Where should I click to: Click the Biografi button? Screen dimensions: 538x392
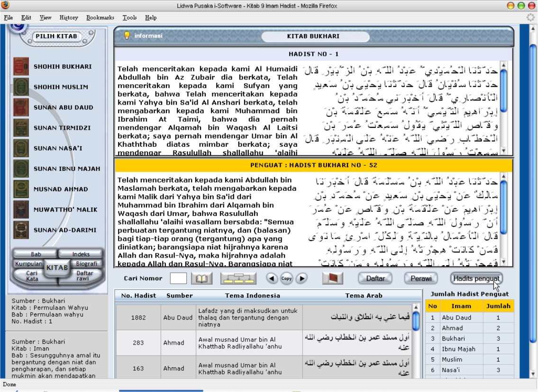tap(86, 264)
